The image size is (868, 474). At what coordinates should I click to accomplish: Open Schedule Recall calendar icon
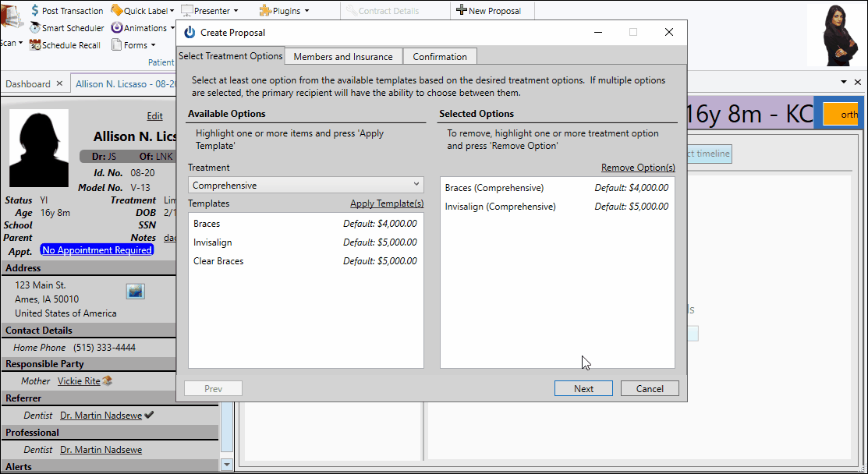[x=35, y=45]
